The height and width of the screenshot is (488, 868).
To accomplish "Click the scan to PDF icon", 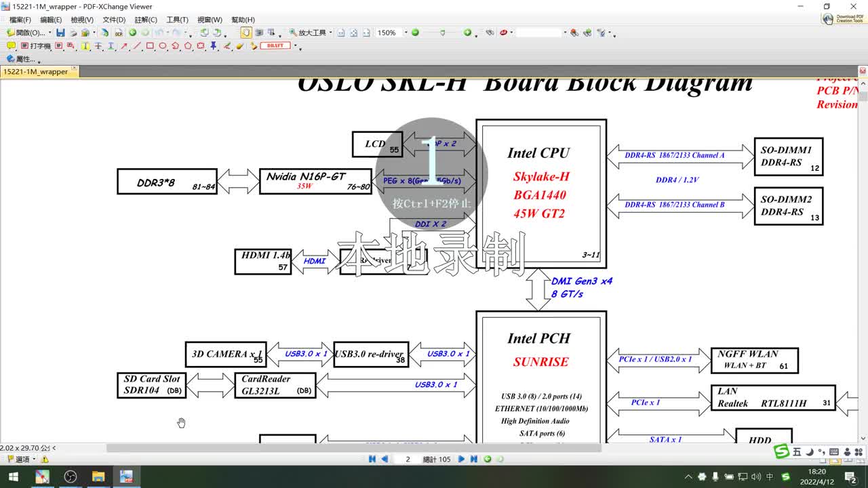I will 105,33.
